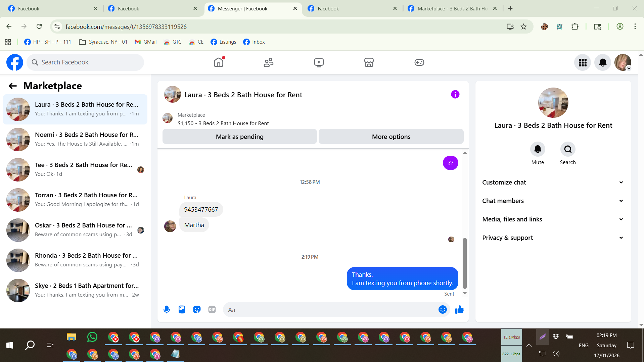Open Tee conversation in chat list
This screenshot has height=362, width=644.
(x=75, y=170)
